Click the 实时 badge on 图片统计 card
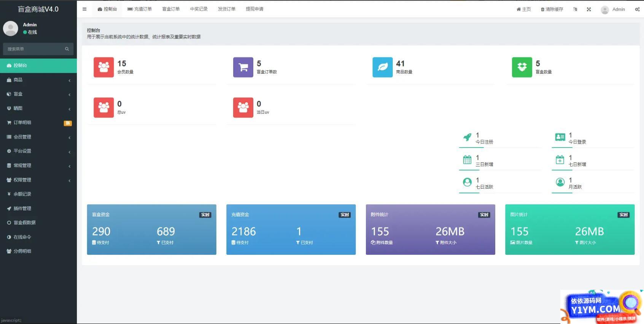644x324 pixels. tap(623, 215)
